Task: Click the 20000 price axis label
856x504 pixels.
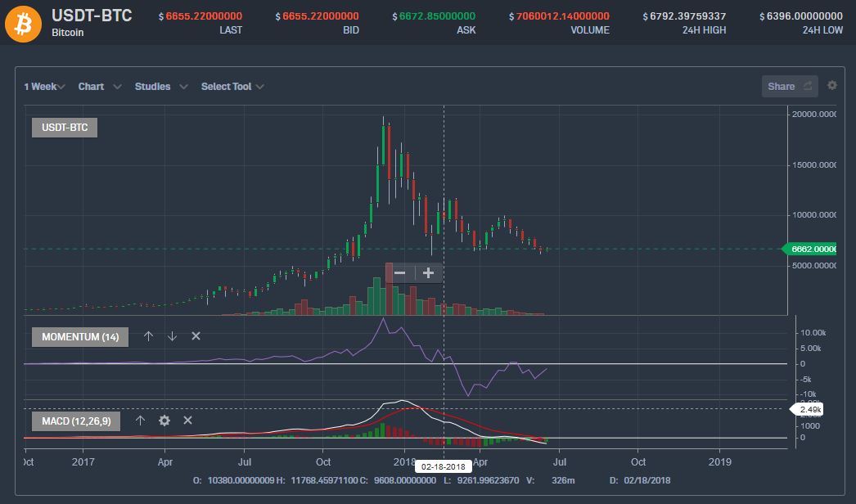Action: (814, 114)
